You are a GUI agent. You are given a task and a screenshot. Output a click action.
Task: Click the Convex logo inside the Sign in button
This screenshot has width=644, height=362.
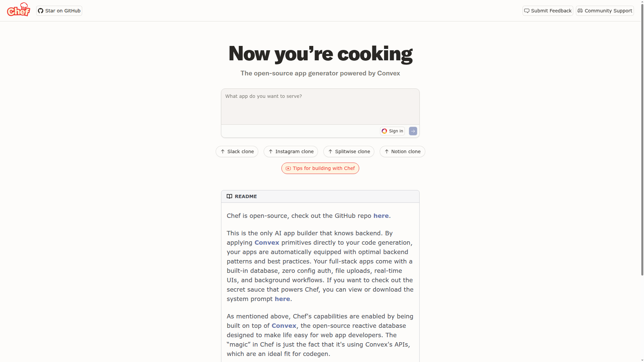[x=384, y=131]
